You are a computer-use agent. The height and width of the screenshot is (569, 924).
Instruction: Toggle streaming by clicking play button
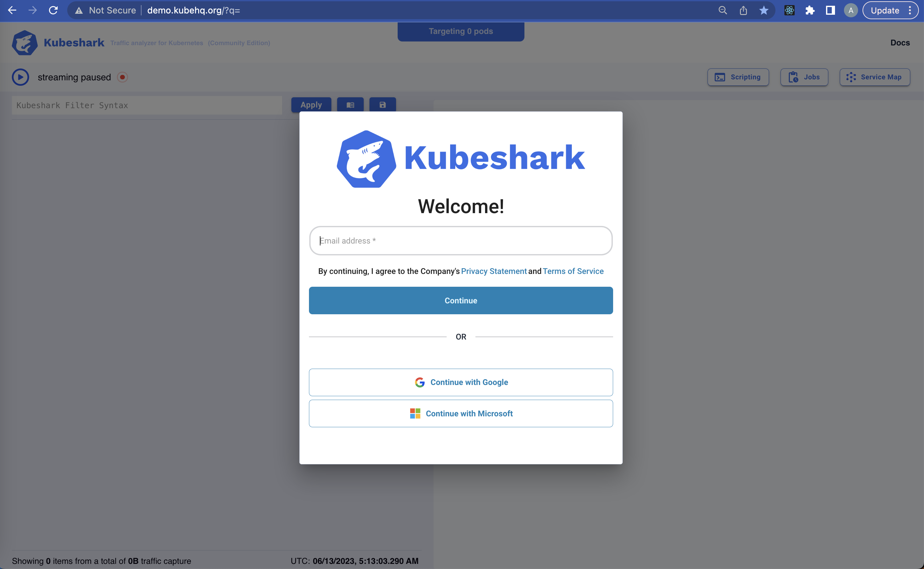20,77
